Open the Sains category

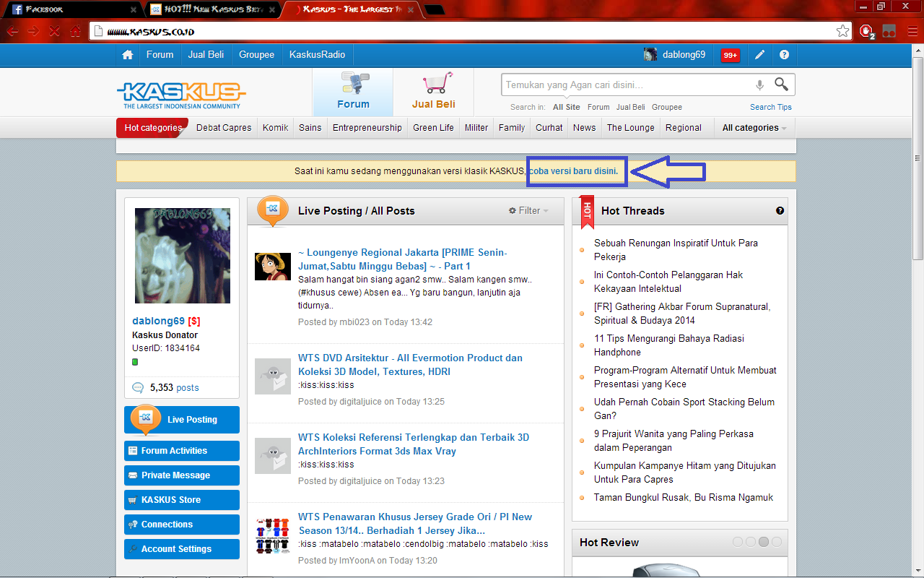[x=310, y=128]
